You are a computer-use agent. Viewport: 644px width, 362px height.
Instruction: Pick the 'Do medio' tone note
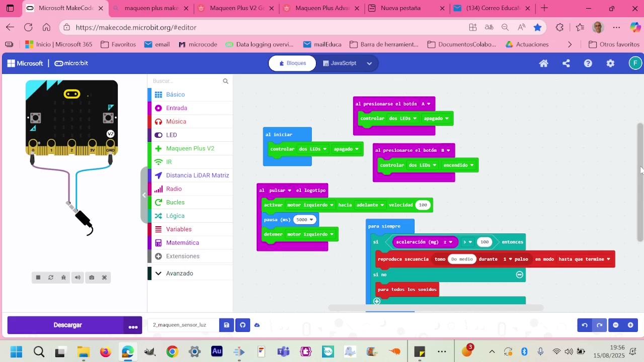(x=462, y=259)
